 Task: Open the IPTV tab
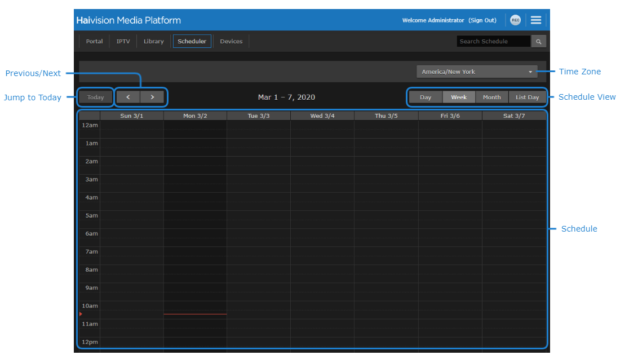click(x=123, y=41)
